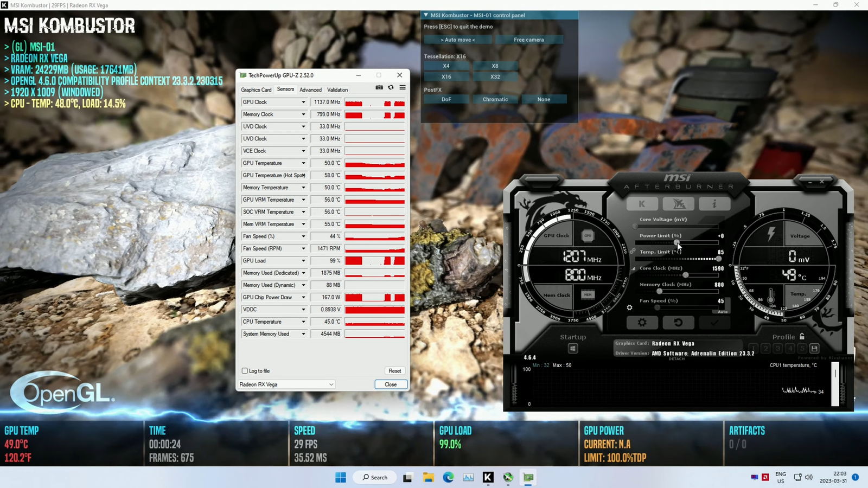The image size is (868, 488).
Task: Switch to the Graphics Card tab in GPU-Z
Action: (256, 90)
